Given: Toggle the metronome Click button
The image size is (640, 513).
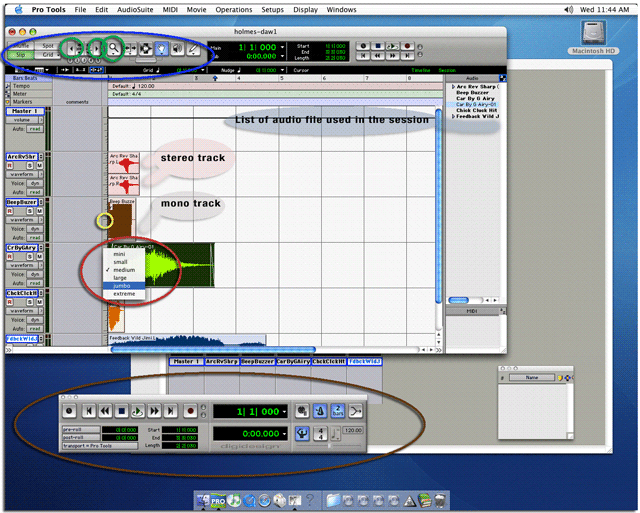Looking at the screenshot, I should coord(320,411).
